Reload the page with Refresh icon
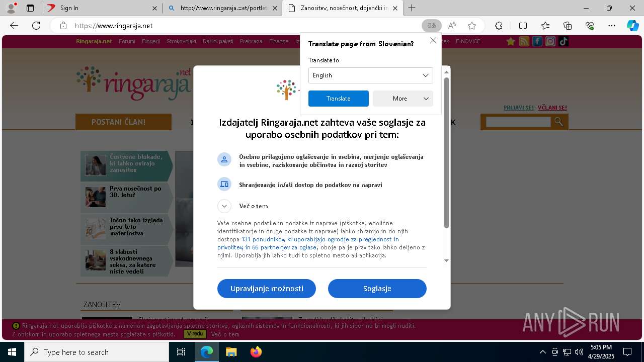This screenshot has height=362, width=644. (x=36, y=26)
